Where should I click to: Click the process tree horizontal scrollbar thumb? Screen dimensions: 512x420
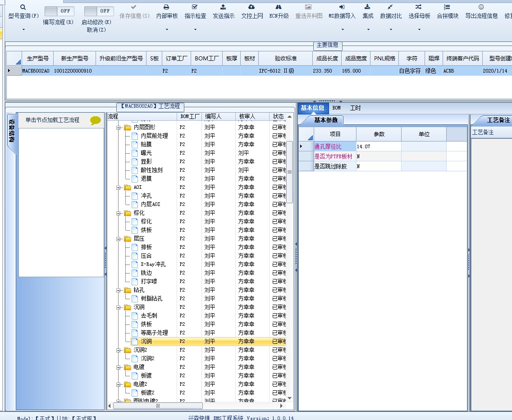(158, 406)
